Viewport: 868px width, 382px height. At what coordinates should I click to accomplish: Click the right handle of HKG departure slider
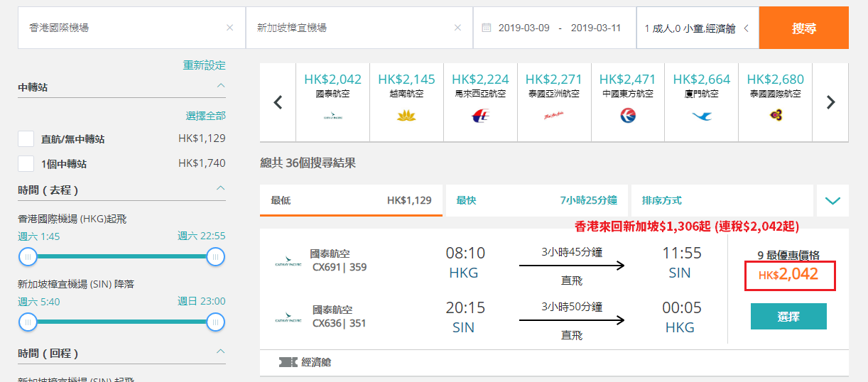(x=215, y=256)
